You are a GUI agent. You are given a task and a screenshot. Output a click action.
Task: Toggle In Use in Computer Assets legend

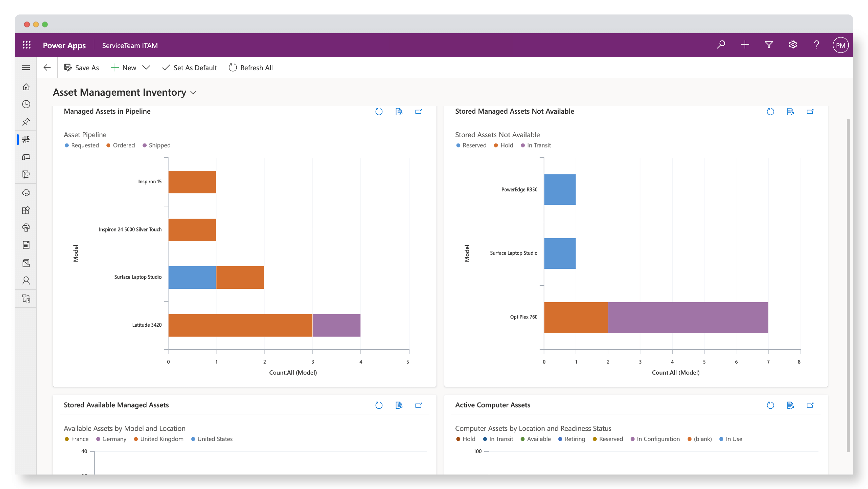click(731, 439)
